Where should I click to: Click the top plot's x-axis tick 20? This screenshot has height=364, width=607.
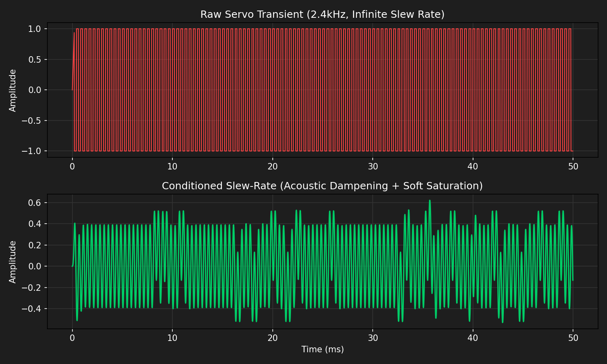(x=272, y=167)
